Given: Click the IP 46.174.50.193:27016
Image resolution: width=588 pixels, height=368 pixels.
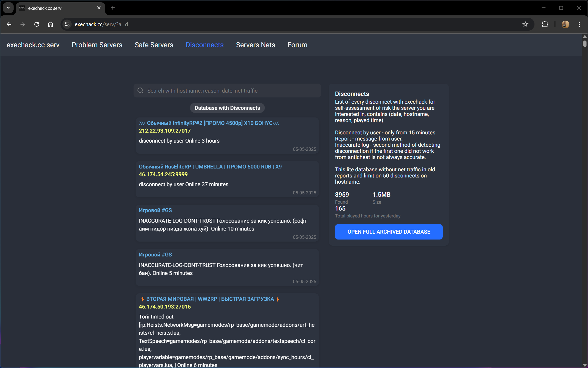Looking at the screenshot, I should pyautogui.click(x=165, y=307).
